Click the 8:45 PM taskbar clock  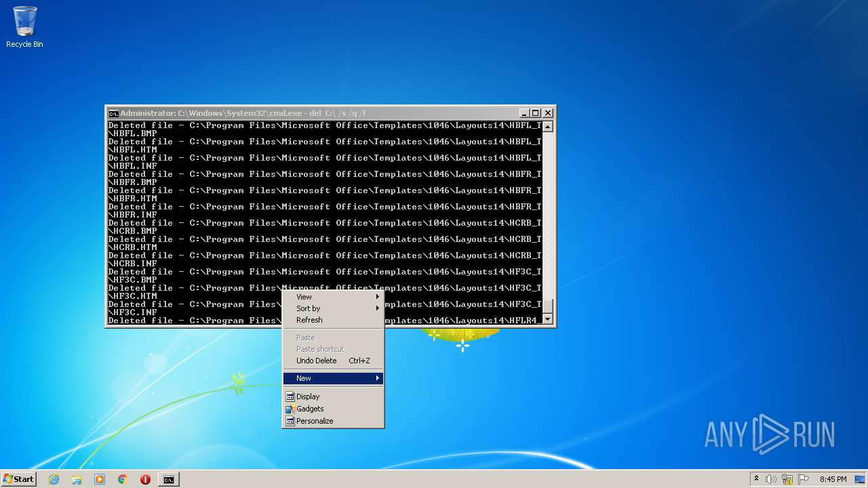coord(833,479)
